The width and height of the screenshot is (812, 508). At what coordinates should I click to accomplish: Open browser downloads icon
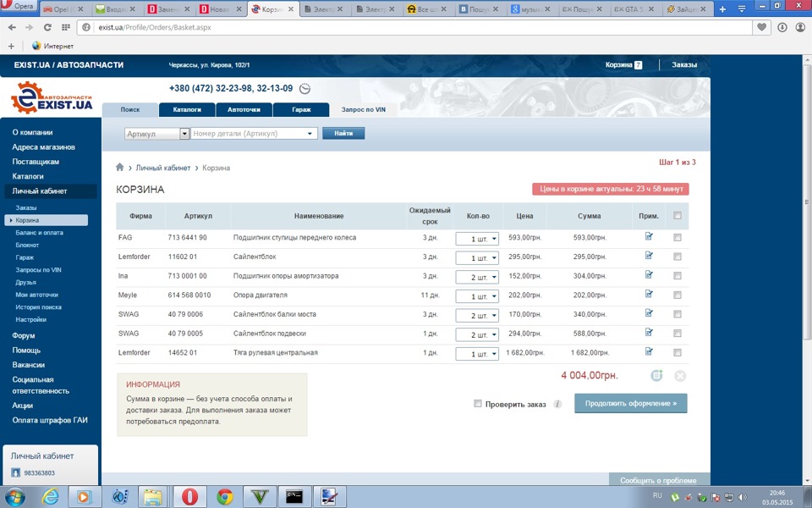click(x=782, y=27)
